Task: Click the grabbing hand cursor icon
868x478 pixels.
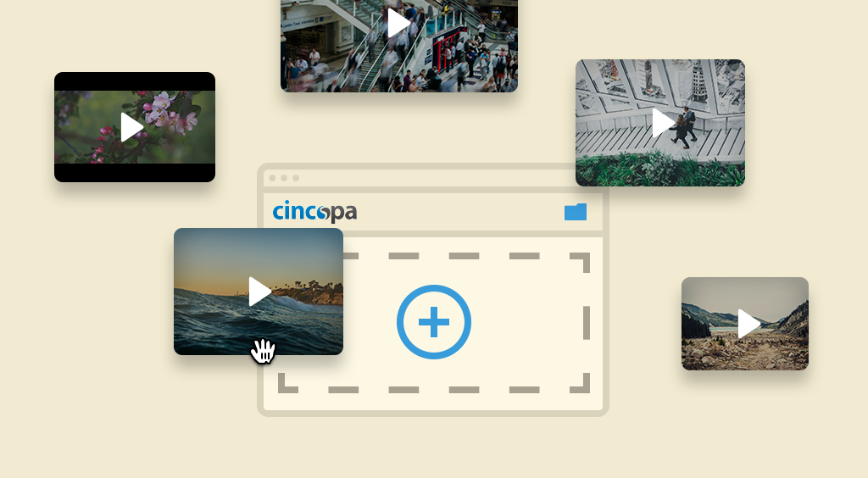Action: (x=264, y=350)
